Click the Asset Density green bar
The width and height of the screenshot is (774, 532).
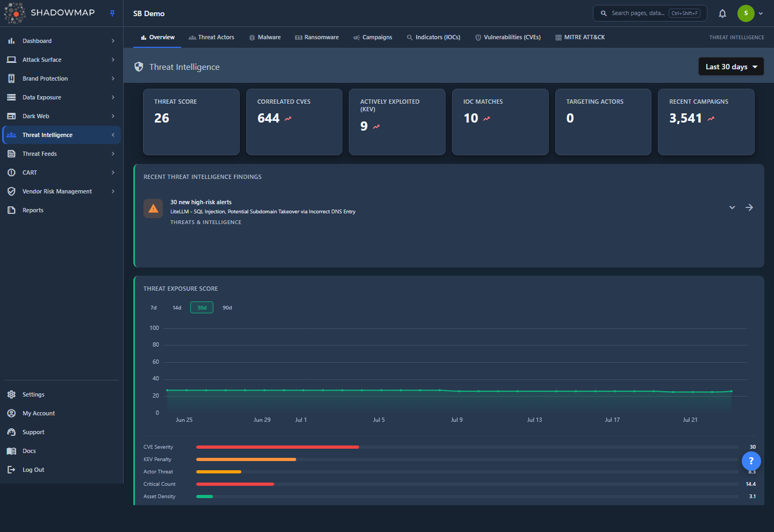[x=204, y=497]
